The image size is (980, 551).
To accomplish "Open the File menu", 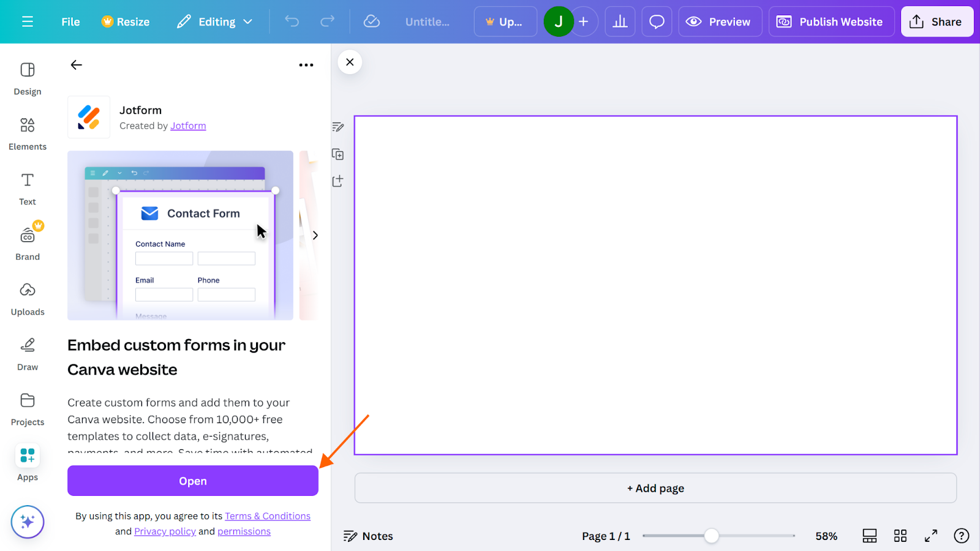I will (x=70, y=21).
